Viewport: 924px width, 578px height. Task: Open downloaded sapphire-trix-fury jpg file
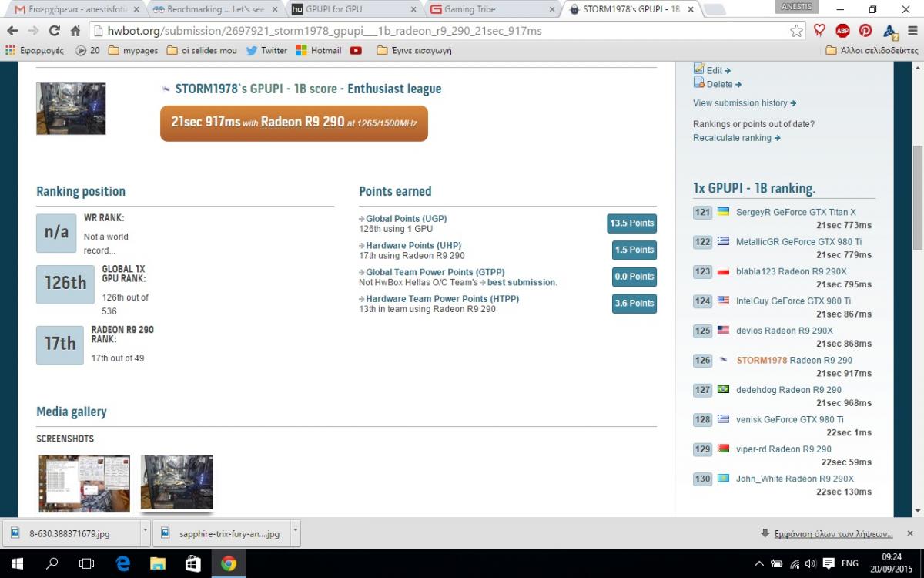tap(222, 533)
